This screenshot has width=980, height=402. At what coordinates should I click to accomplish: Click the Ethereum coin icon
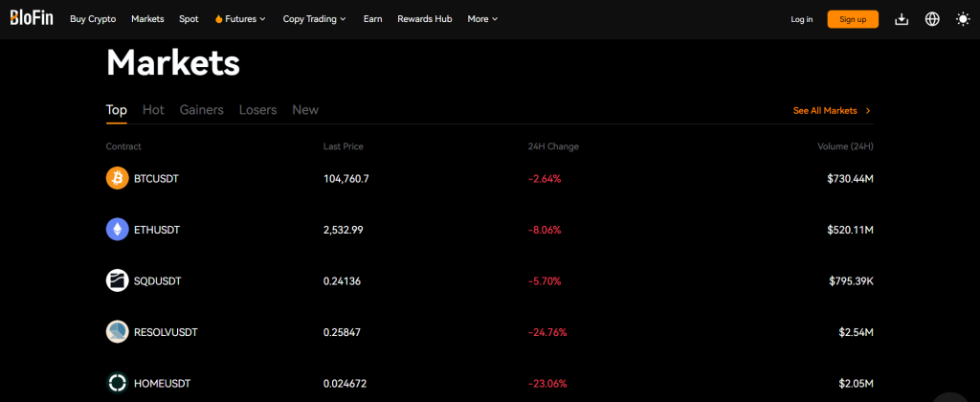tap(117, 230)
